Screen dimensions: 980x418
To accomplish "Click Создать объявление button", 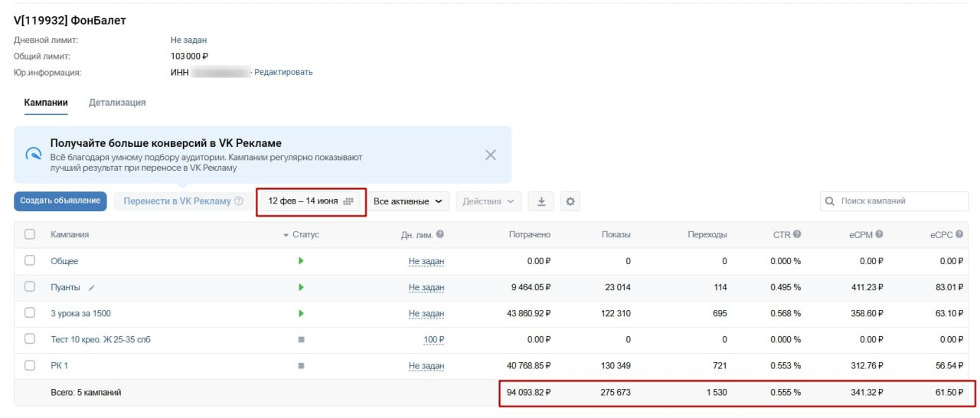I will tap(60, 201).
